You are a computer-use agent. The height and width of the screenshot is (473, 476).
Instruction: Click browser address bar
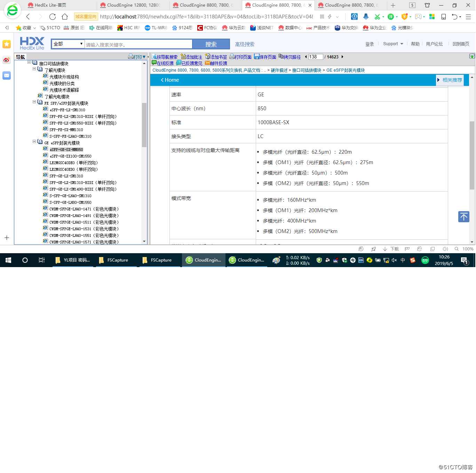click(x=206, y=17)
